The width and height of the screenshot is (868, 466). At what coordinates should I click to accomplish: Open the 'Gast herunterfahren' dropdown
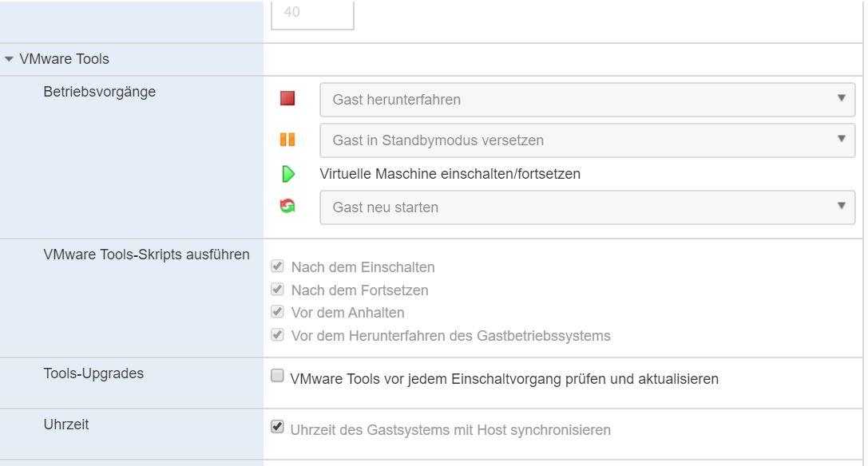click(x=587, y=100)
